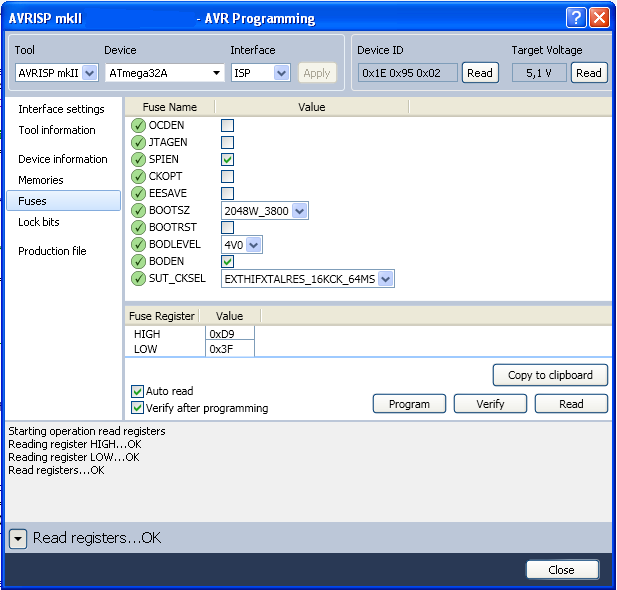The image size is (617, 590).
Task: Open the Device selection combo box
Action: point(165,73)
